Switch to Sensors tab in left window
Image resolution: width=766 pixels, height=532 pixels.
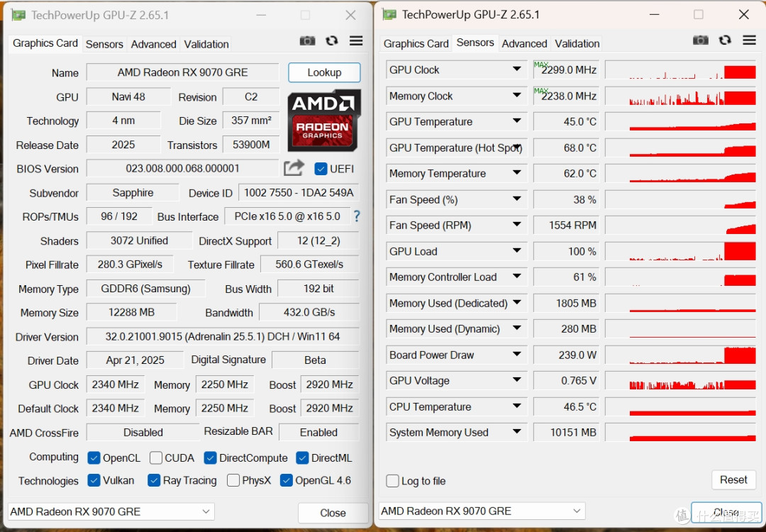point(104,44)
